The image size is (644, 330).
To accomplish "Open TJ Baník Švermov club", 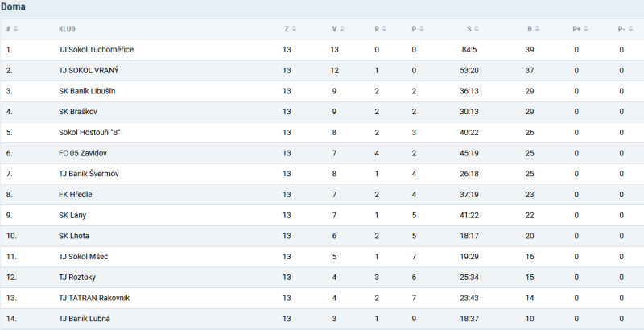I will 89,174.
